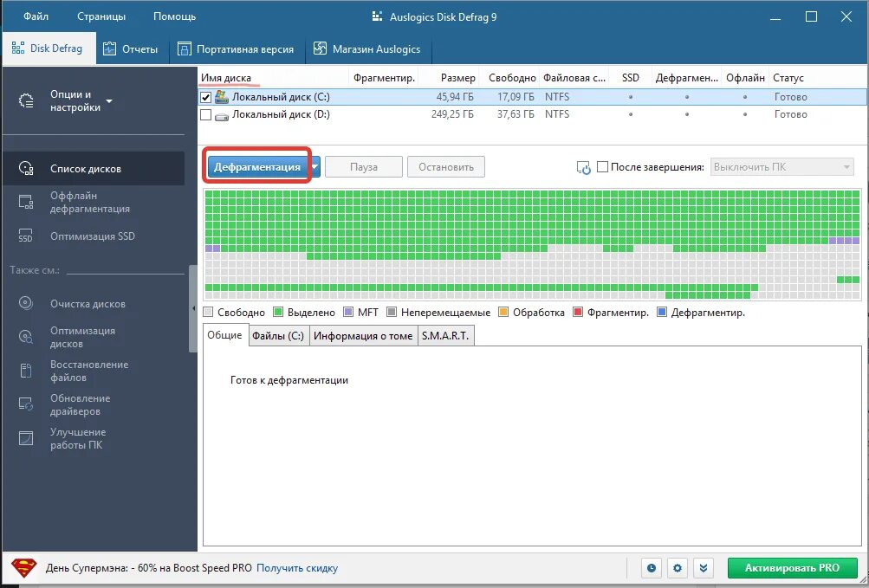
Task: Click the Локальный диск (D:) drive icon
Action: tap(222, 116)
